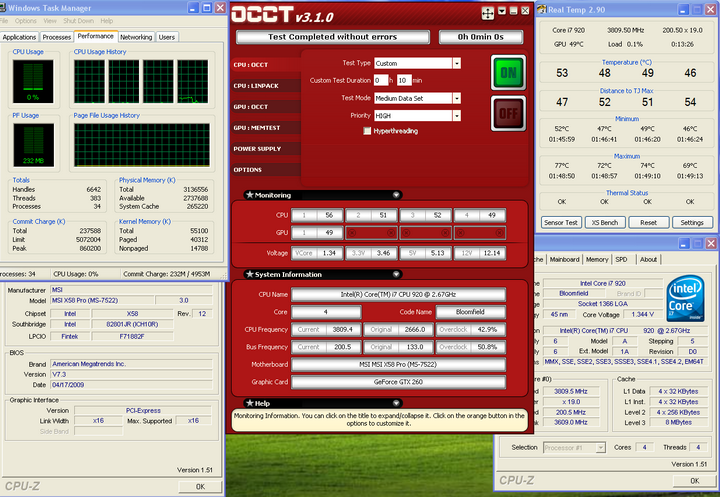Screen dimensions: 720x497
Task: Click the '0h 0min 0s' timer display
Action: point(481,37)
